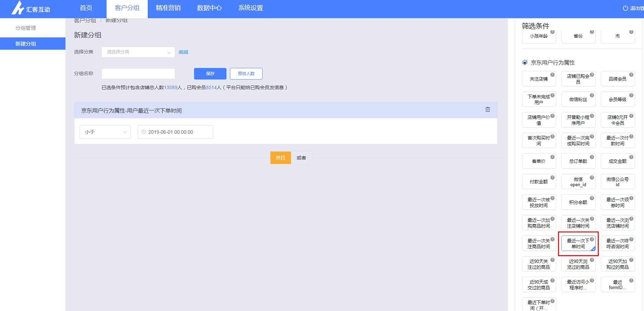Click the help icon on 积分余额
The width and height of the screenshot is (644, 311).
pyautogui.click(x=592, y=198)
